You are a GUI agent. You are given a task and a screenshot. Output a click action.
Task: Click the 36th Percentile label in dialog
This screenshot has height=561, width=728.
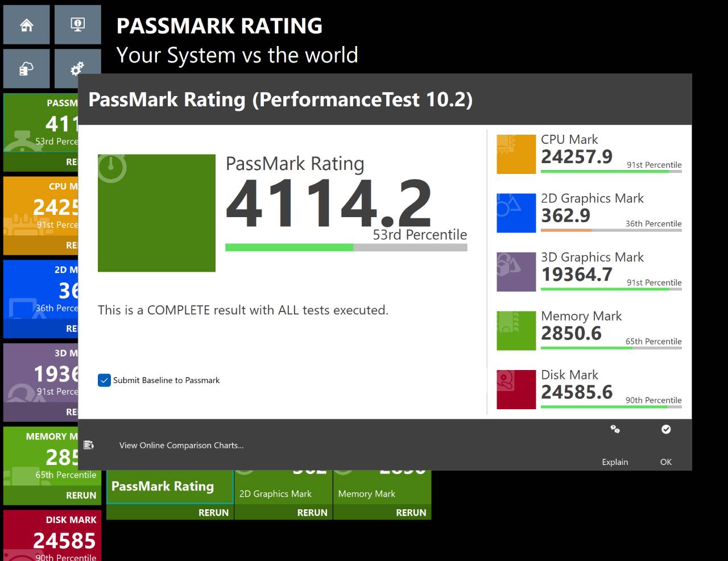(653, 224)
